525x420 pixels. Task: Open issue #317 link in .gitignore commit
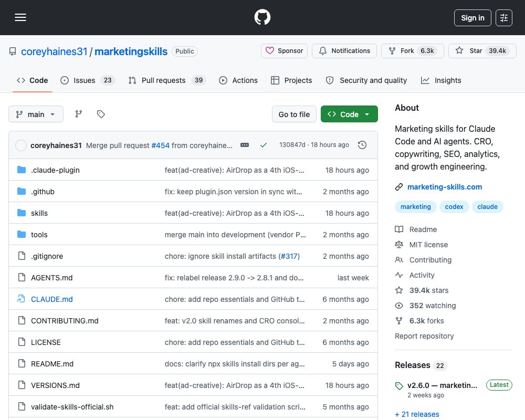289,256
